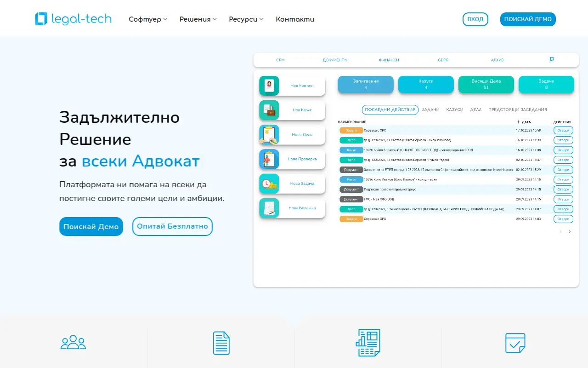Viewport: 588px width, 368px height.
Task: Expand the Софтуер dropdown menu
Action: tap(148, 19)
